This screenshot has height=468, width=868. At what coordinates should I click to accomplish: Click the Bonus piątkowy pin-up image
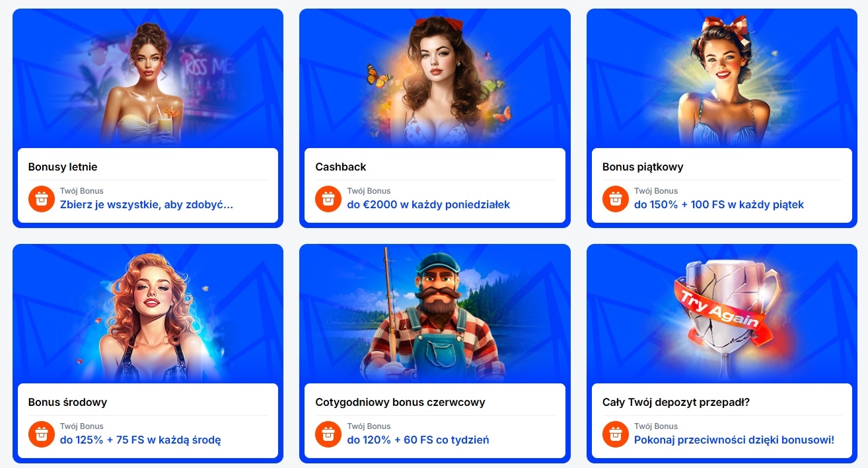pos(722,79)
